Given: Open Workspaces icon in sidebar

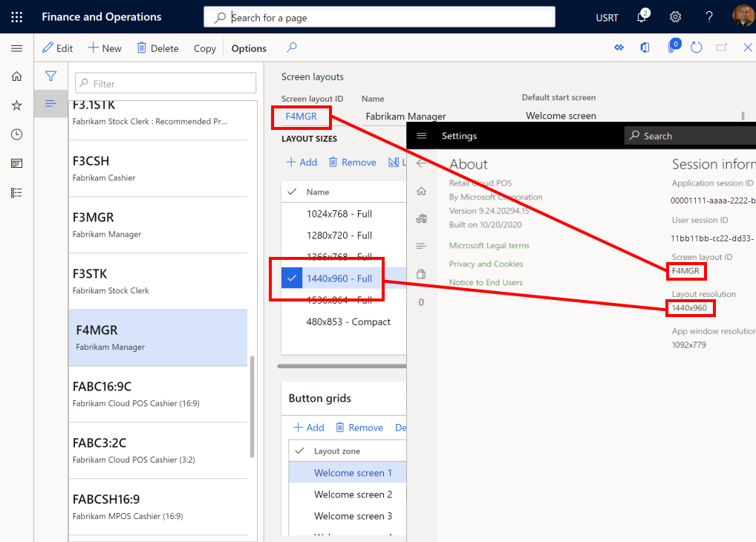Looking at the screenshot, I should click(17, 163).
